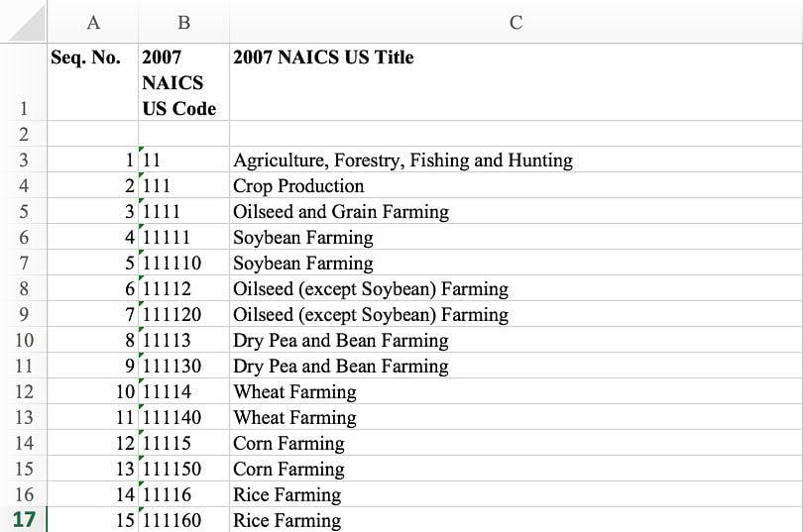This screenshot has width=803, height=532.
Task: Click the select-all corner triangle
Action: (x=24, y=22)
